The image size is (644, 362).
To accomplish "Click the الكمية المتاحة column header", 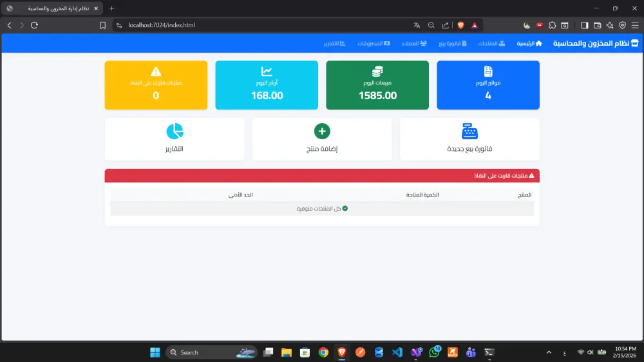I will (422, 195).
